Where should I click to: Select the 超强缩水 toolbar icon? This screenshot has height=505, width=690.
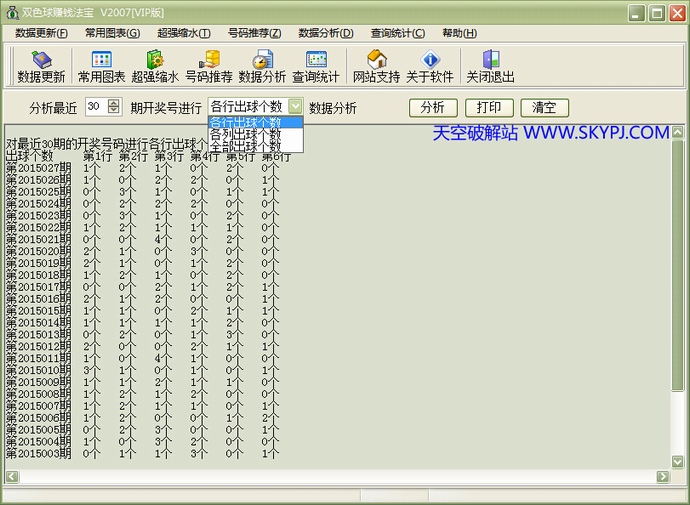(x=155, y=66)
